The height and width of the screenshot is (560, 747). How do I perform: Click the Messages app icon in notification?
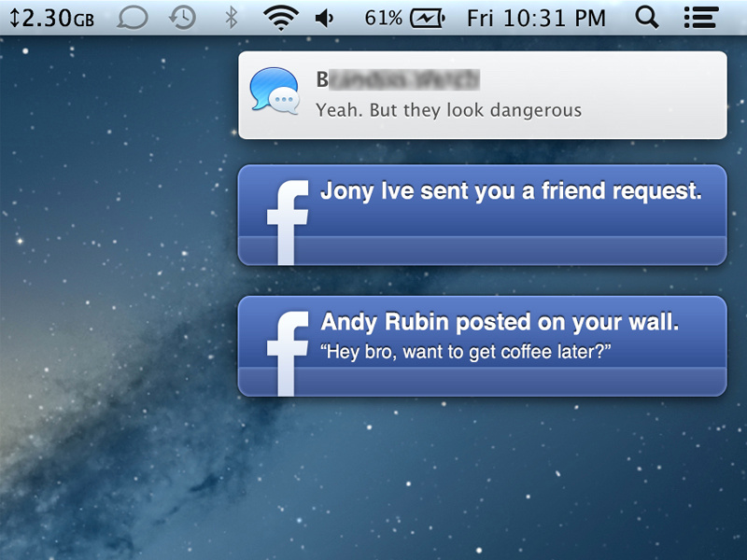[x=275, y=91]
